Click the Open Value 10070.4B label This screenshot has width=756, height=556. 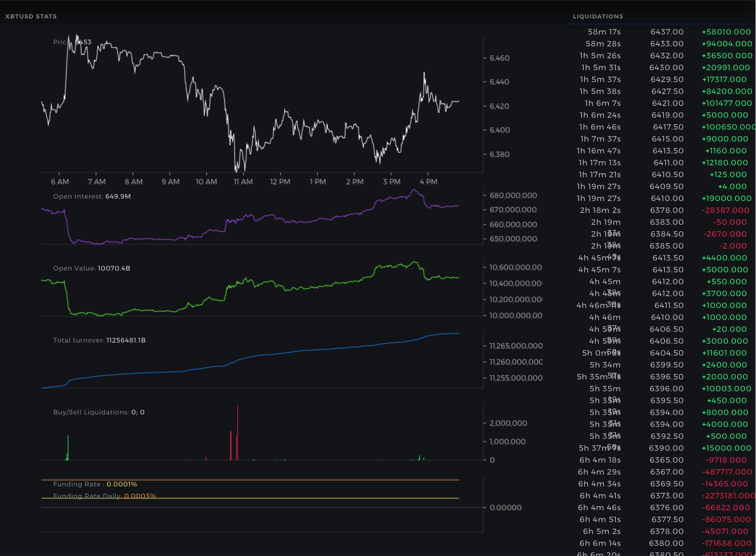click(x=92, y=268)
